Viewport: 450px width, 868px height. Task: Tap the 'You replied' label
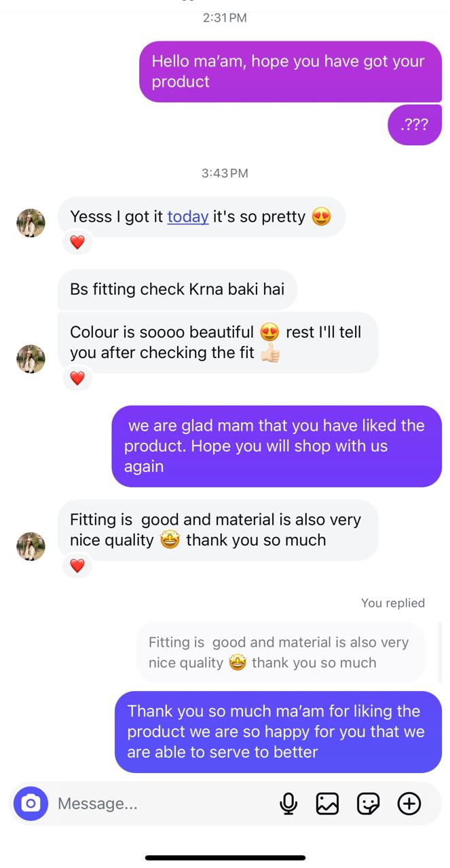392,603
